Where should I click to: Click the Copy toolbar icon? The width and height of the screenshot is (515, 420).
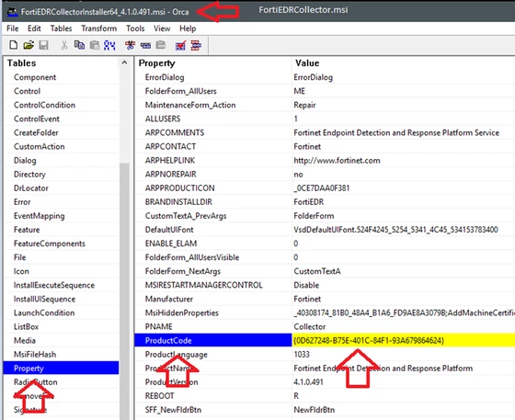pyautogui.click(x=79, y=45)
